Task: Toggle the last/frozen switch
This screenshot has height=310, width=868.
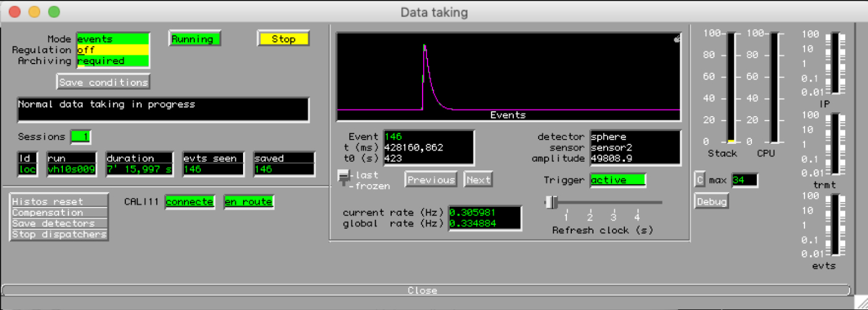Action: coord(344,178)
